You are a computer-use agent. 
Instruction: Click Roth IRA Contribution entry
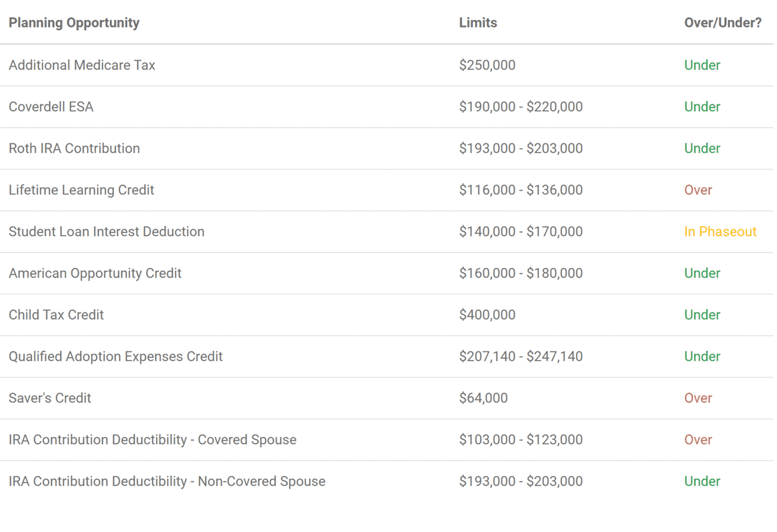tap(74, 148)
